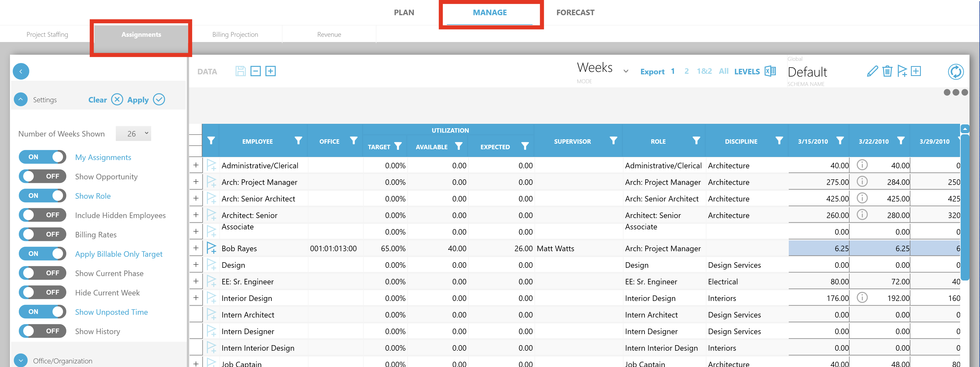This screenshot has width=980, height=367.
Task: Open the Weeks mode dropdown
Action: coord(626,70)
